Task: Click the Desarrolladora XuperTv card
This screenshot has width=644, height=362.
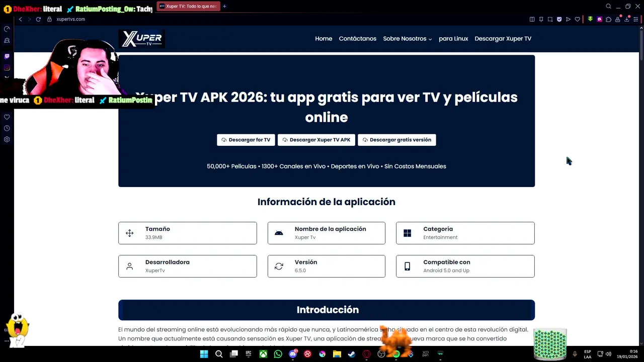Action: tap(188, 266)
